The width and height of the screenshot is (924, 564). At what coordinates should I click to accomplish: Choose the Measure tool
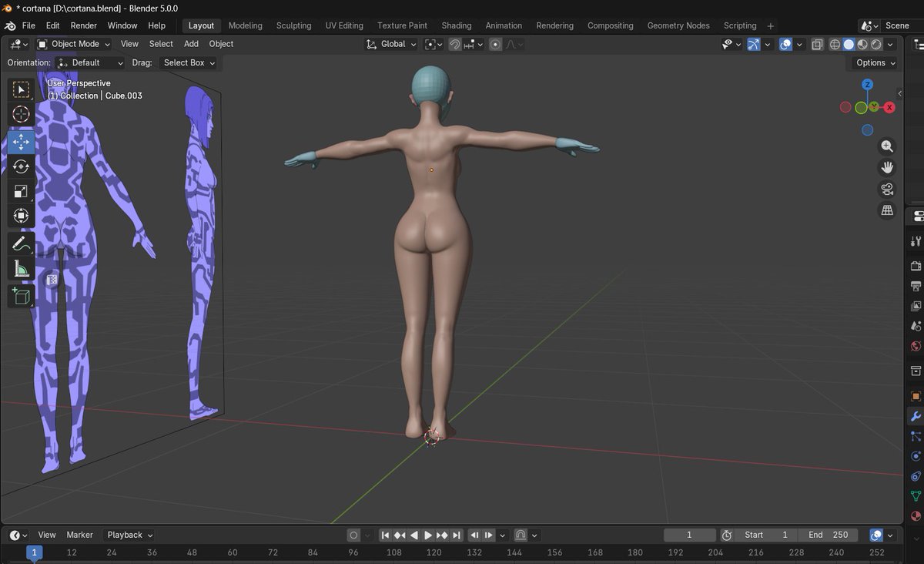(x=22, y=269)
